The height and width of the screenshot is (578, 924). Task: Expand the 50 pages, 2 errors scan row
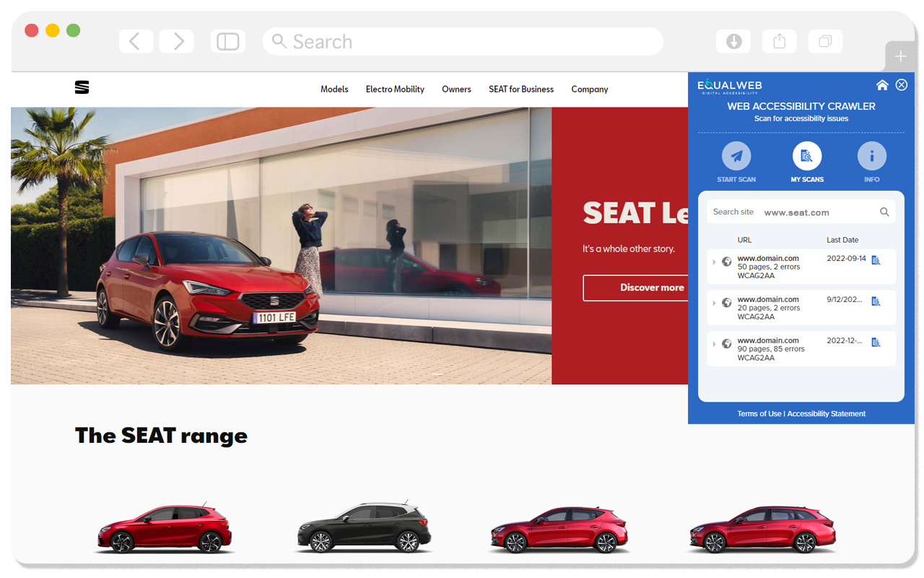click(715, 262)
